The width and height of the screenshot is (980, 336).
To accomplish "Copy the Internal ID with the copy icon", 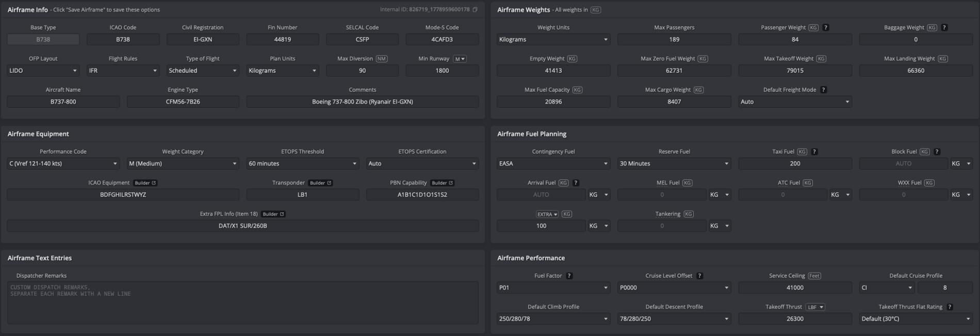I will coord(475,9).
